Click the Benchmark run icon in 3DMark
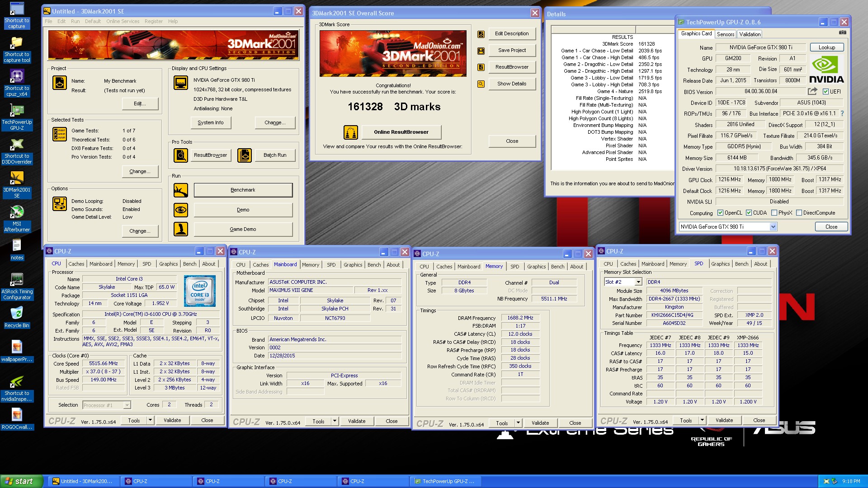Image resolution: width=868 pixels, height=488 pixels. click(181, 190)
